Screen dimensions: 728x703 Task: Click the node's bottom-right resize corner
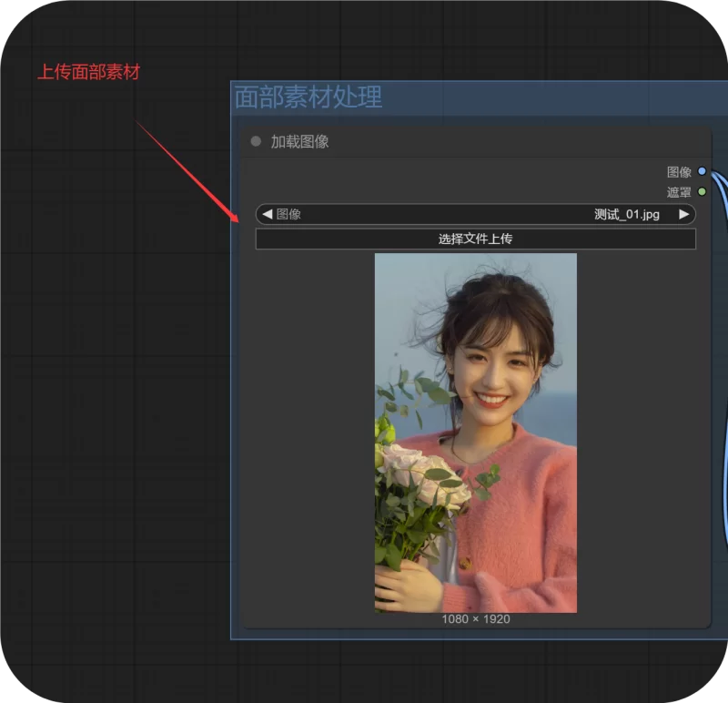tap(706, 624)
